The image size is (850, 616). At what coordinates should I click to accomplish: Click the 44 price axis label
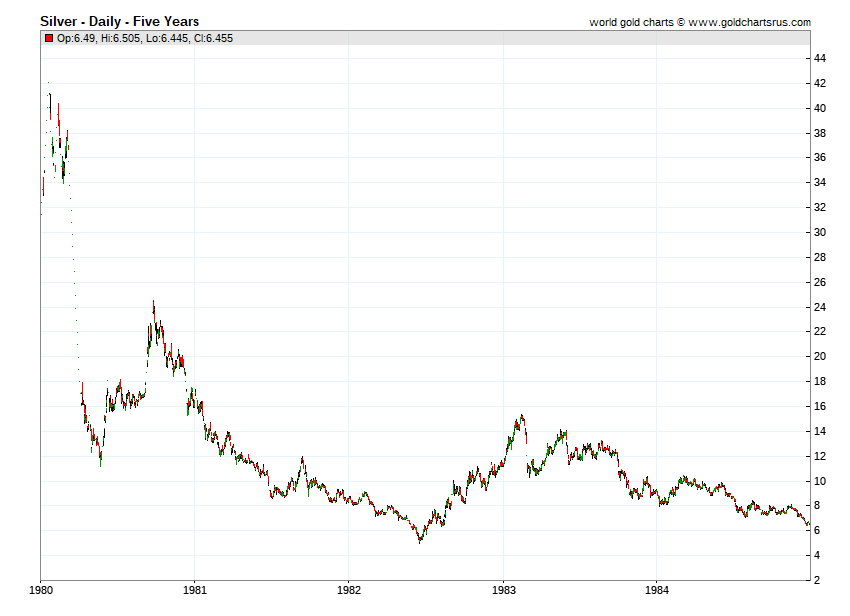point(820,58)
